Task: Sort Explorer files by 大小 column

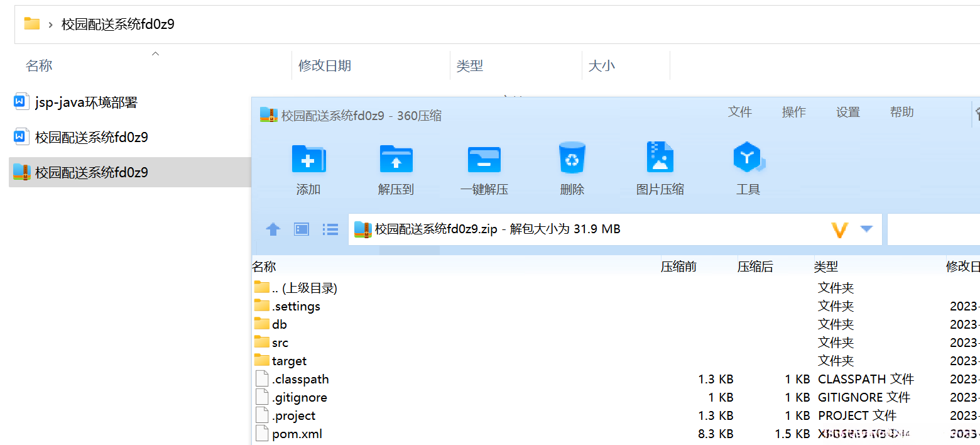Action: [x=602, y=65]
